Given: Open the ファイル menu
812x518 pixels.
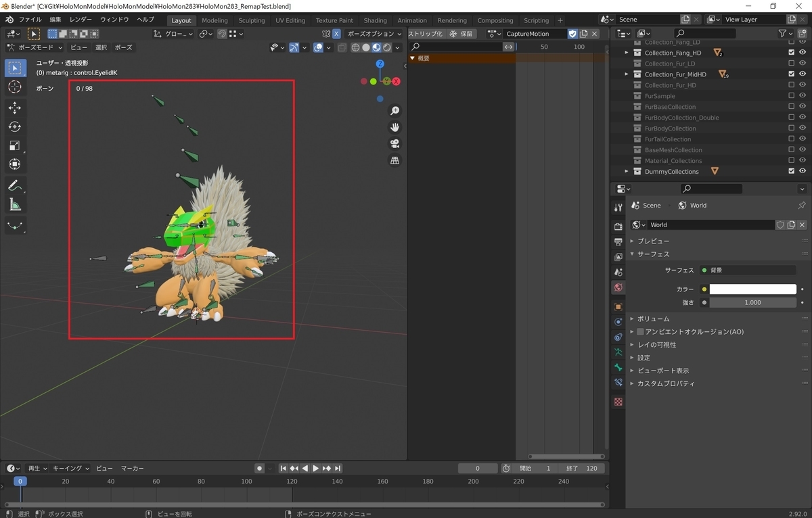Looking at the screenshot, I should [30, 20].
